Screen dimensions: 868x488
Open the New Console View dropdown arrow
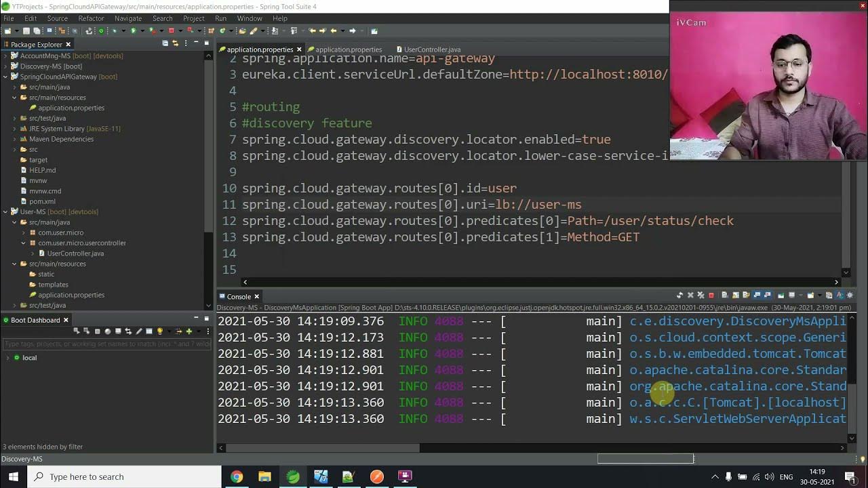point(820,296)
